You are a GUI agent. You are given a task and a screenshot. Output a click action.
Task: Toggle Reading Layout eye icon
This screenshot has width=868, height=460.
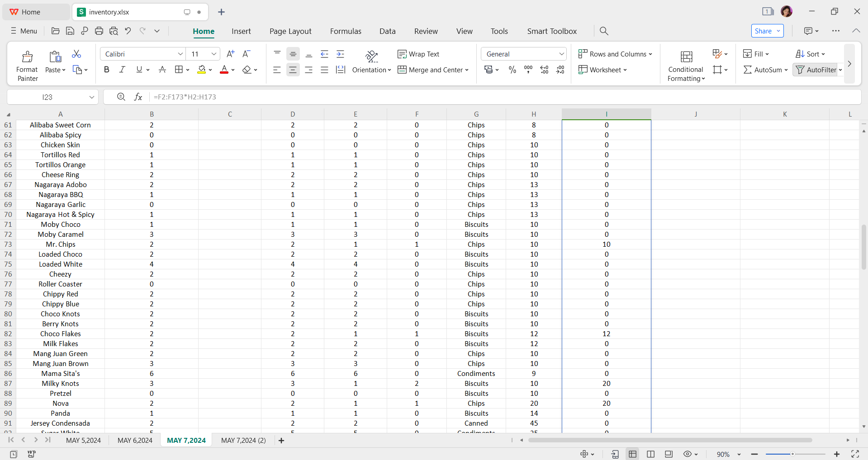[x=688, y=454]
